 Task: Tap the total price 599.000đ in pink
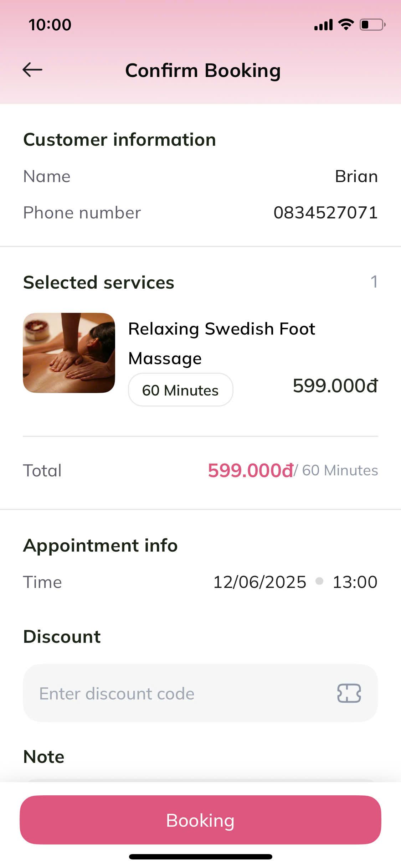(250, 470)
